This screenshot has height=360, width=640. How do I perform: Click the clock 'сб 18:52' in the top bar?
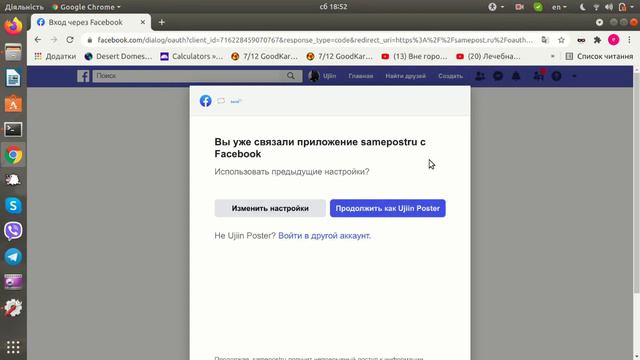(x=333, y=7)
